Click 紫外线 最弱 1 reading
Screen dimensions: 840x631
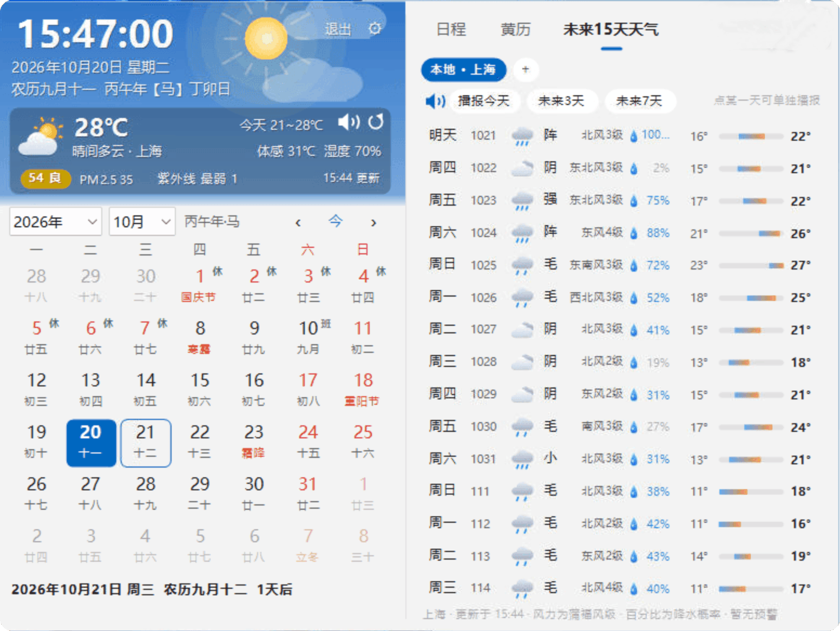tap(197, 179)
